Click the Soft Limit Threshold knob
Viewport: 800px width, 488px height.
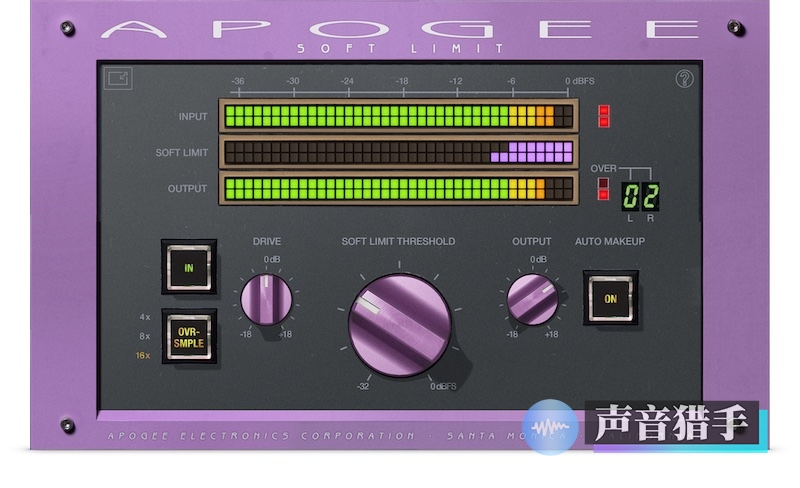[399, 326]
